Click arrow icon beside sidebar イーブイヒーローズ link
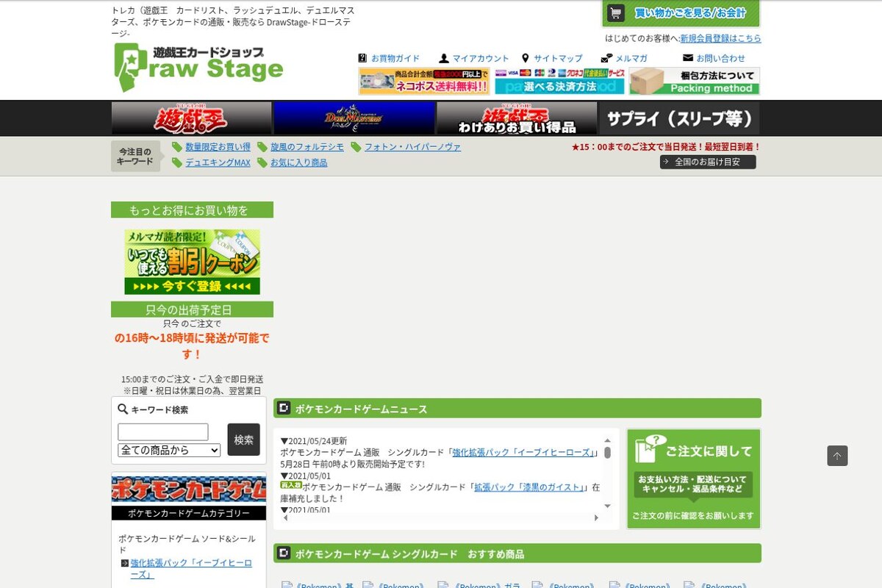The image size is (882, 588). coord(125,564)
